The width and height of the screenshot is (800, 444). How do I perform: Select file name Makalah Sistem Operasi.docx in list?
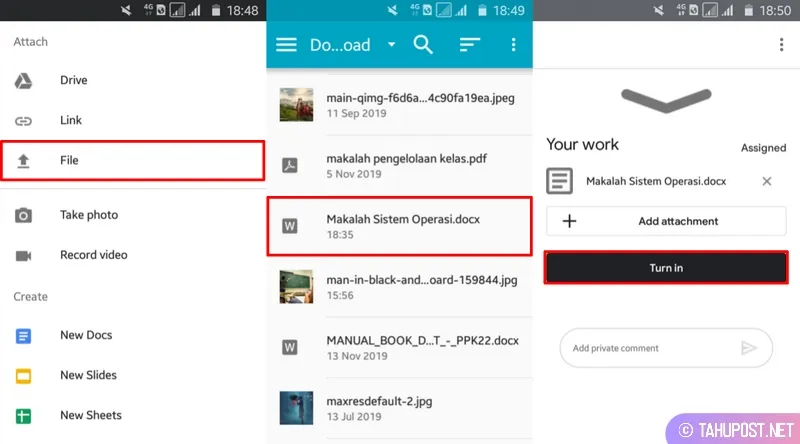[403, 219]
